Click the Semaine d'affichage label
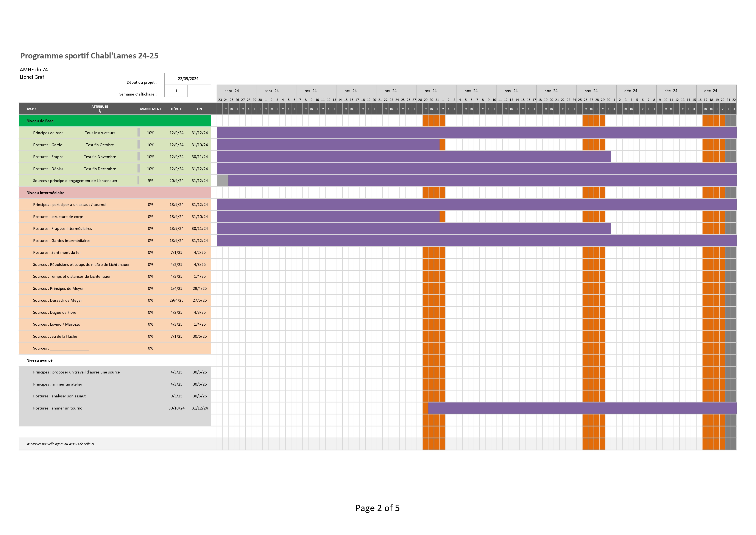This screenshot has width=756, height=535. point(138,94)
